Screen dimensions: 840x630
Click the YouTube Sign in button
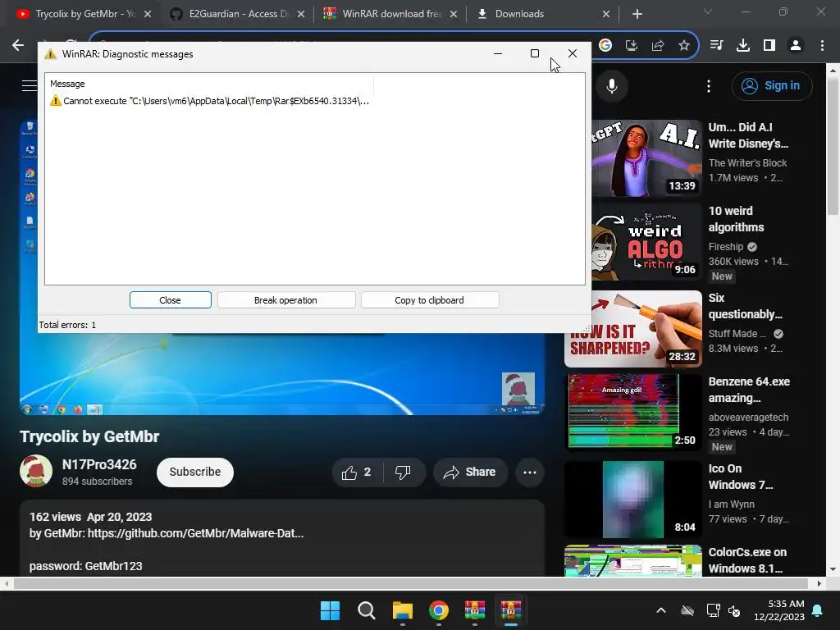tap(772, 85)
